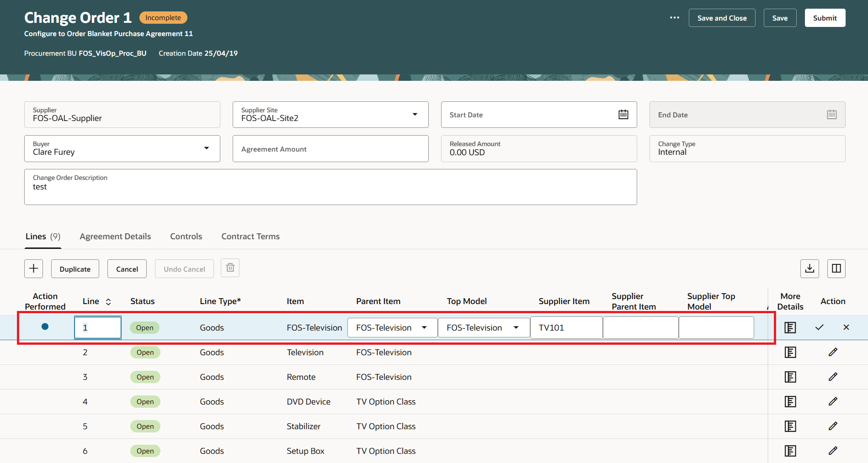Viewport: 868px width, 463px height.
Task: Edit the Remote line using the pencil icon
Action: 833,377
